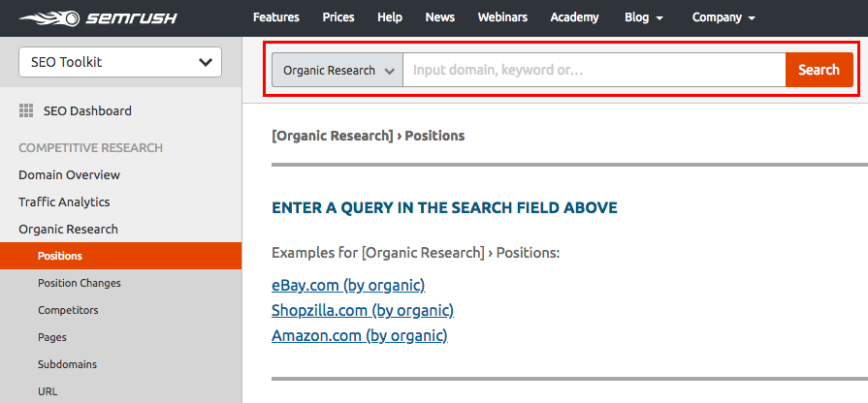Screen dimensions: 868x403
Task: Open the Pages sidebar item
Action: coord(52,337)
